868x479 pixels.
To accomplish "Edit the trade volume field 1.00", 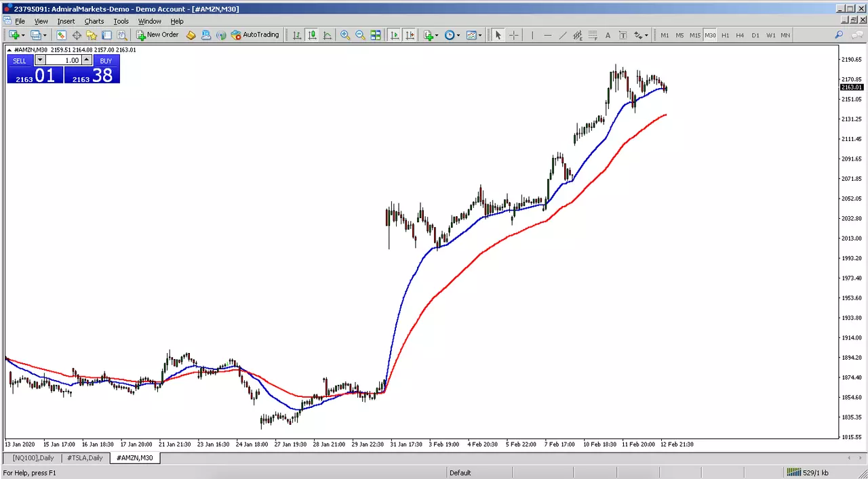I will [x=62, y=60].
